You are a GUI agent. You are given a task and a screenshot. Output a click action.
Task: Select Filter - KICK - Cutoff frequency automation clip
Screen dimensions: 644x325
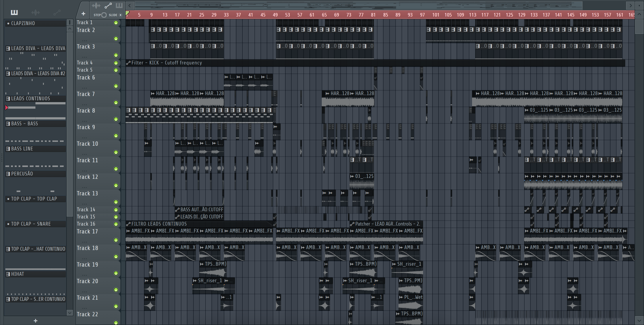coord(375,63)
